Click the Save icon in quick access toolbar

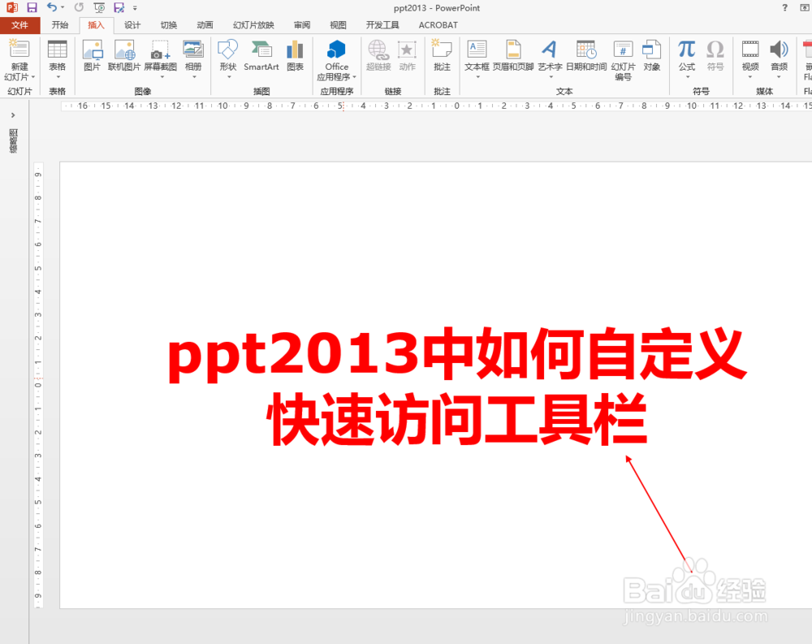(x=32, y=8)
